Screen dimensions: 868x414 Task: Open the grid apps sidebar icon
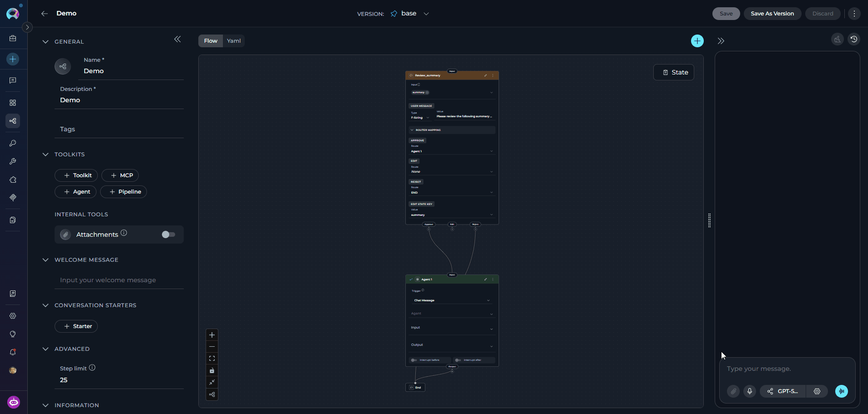[13, 103]
